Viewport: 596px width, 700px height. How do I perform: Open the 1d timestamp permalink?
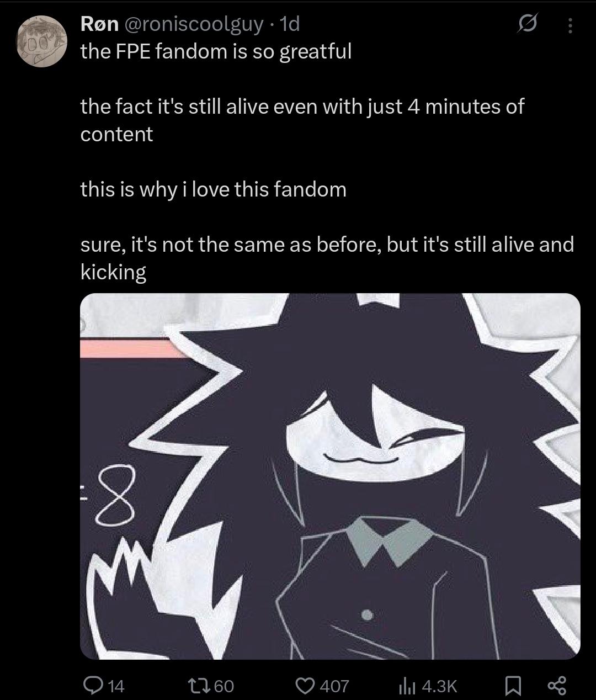coord(289,23)
